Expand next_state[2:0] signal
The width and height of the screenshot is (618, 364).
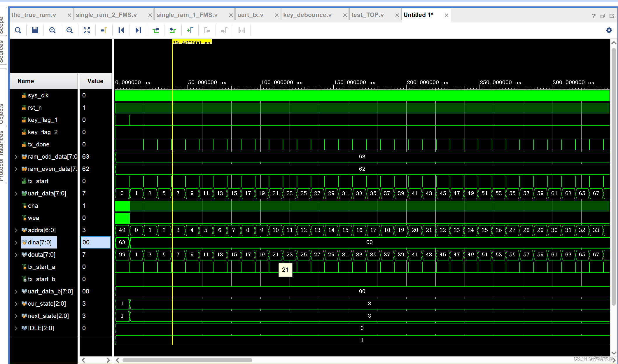16,316
